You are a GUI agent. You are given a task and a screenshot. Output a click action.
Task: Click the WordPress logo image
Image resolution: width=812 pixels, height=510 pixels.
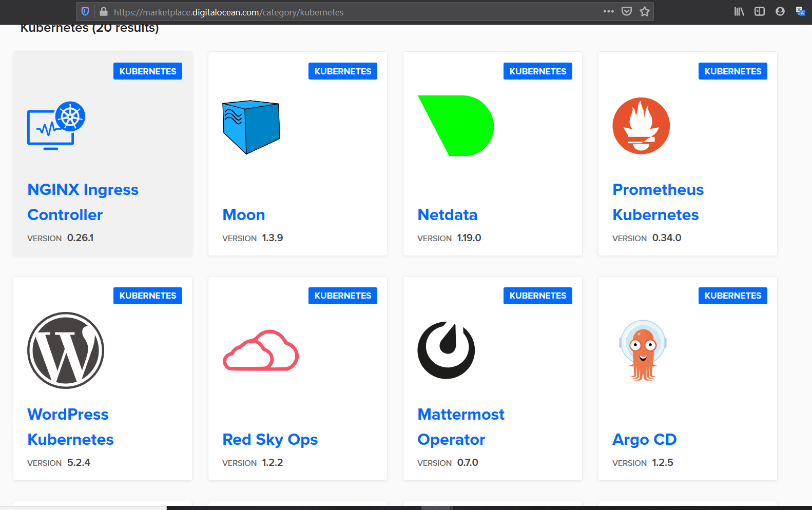coord(66,350)
